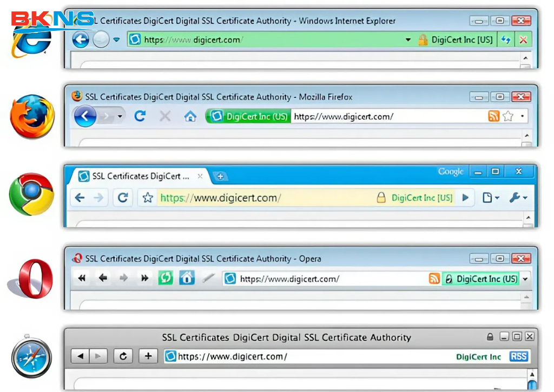Image resolution: width=554 pixels, height=392 pixels.
Task: Click Opera's green reload icon
Action: point(165,278)
